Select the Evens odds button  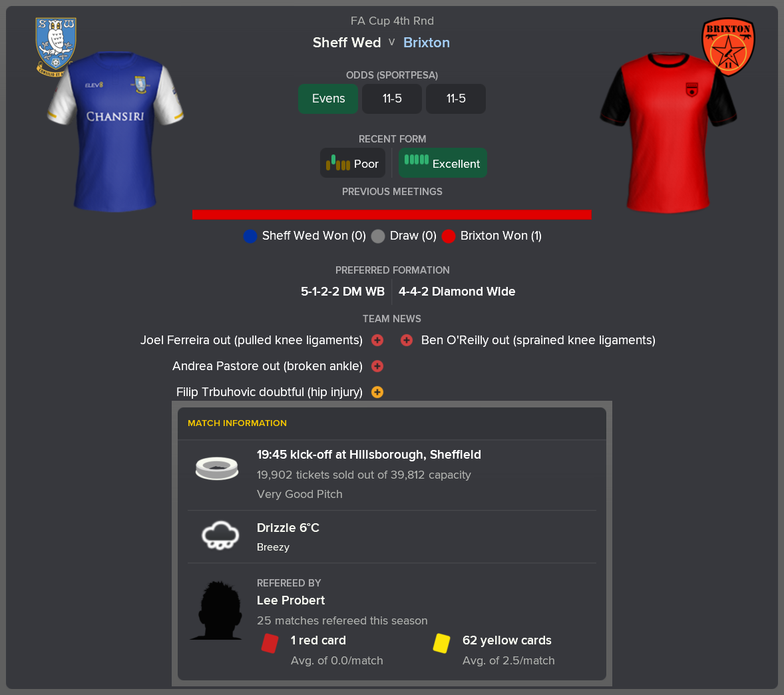click(x=328, y=99)
